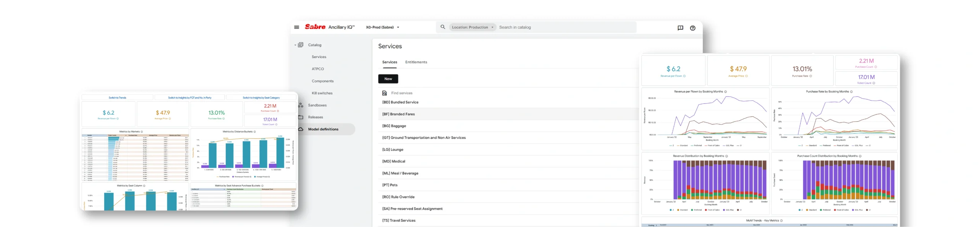This screenshot has width=980, height=227.
Task: Click the Model definitions cloud icon
Action: (x=301, y=129)
